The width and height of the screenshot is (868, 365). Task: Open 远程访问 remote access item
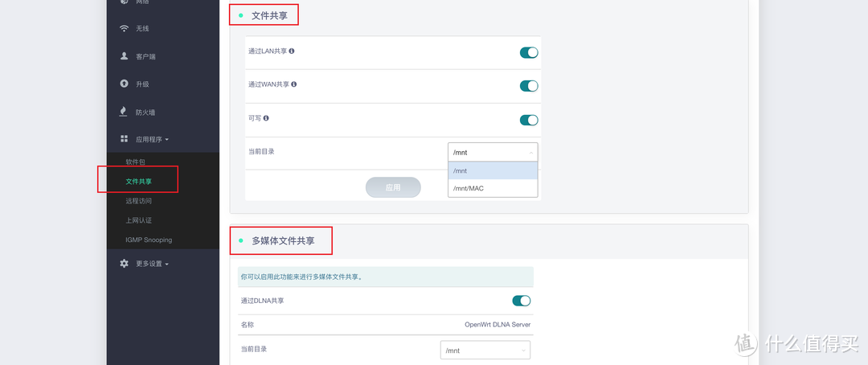point(138,200)
